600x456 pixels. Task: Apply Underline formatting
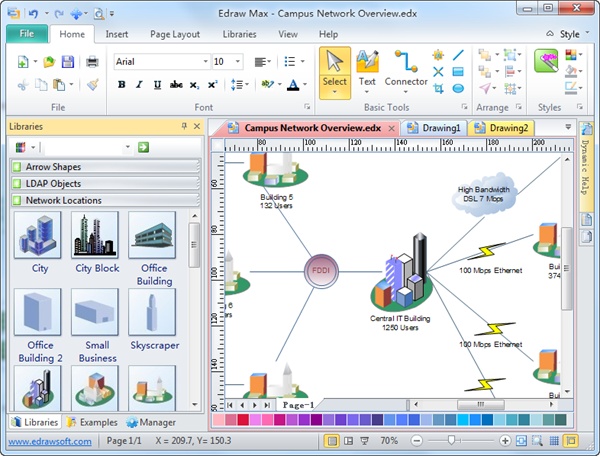click(157, 85)
